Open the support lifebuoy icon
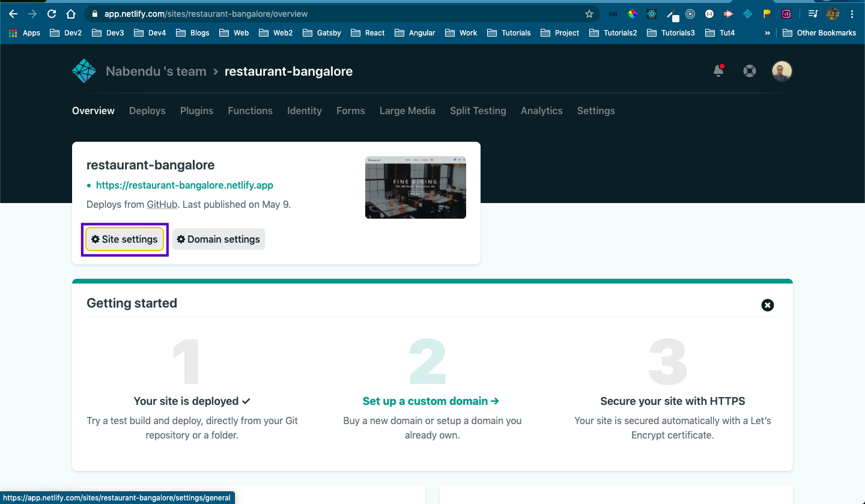This screenshot has width=865, height=504. (x=750, y=71)
